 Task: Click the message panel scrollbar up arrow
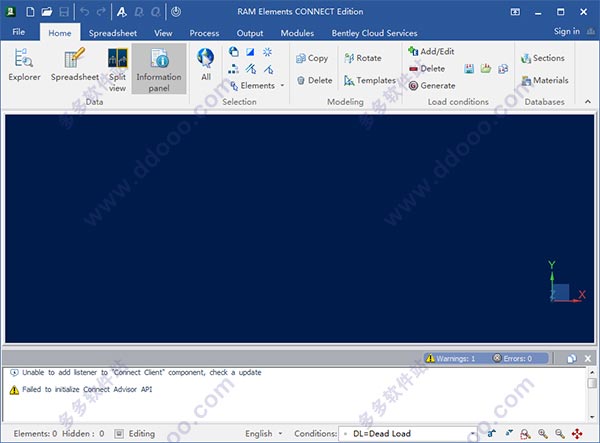(x=592, y=372)
